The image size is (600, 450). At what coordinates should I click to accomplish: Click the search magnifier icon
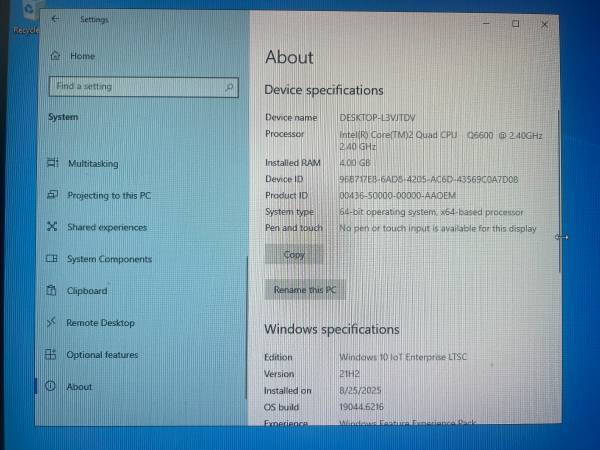[x=230, y=87]
